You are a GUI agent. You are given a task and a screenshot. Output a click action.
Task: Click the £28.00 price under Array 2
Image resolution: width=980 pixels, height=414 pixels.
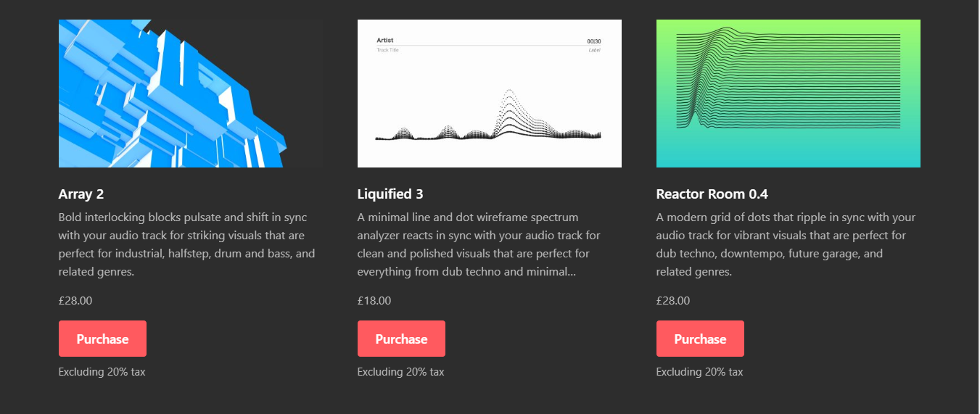[75, 301]
